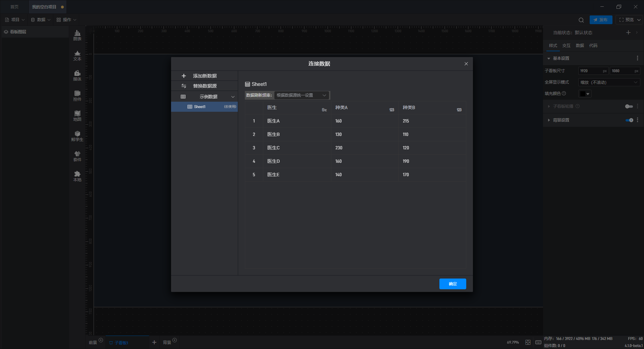Open the 填充颜色 color swatch
This screenshot has width=644, height=349.
pos(585,94)
